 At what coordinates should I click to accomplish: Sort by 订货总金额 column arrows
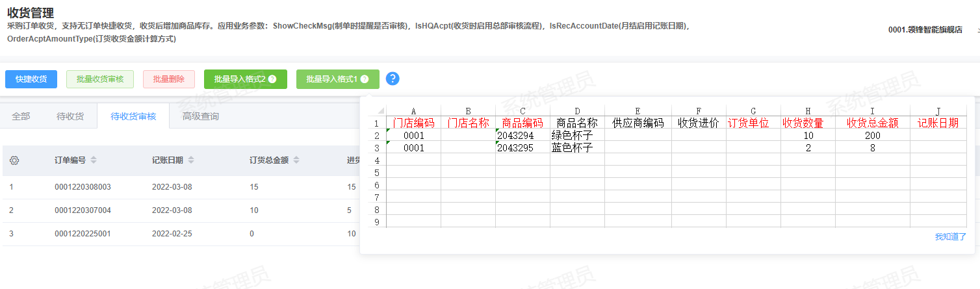[297, 160]
